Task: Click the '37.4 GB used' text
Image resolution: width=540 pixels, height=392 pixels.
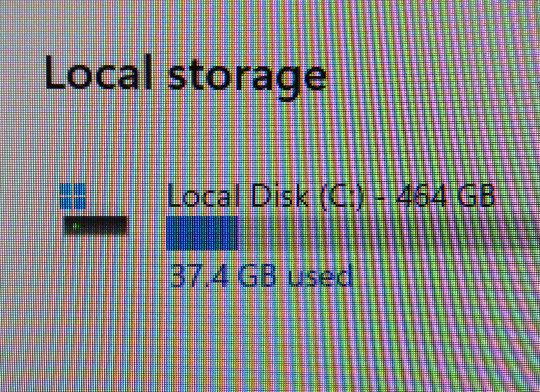Action: [261, 276]
